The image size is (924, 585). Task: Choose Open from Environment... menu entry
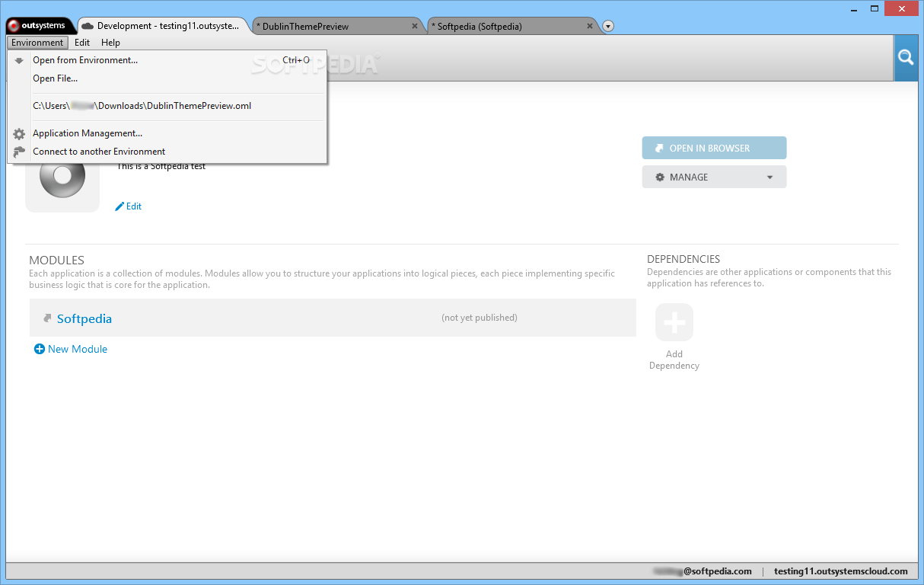167,60
